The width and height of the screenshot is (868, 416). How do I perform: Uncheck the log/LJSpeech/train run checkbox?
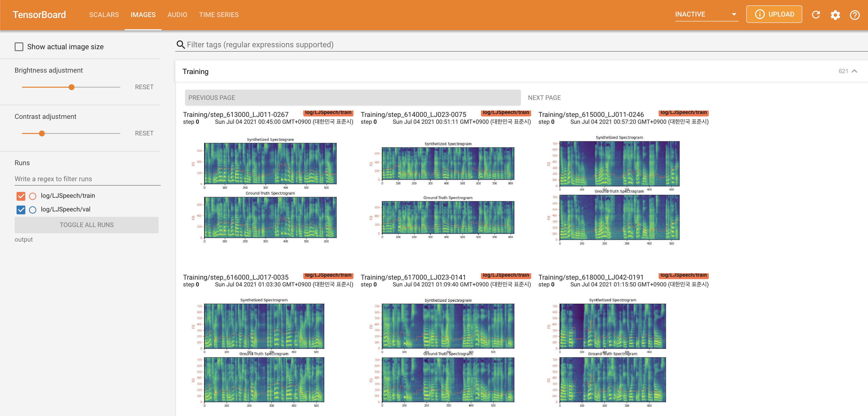(x=21, y=196)
